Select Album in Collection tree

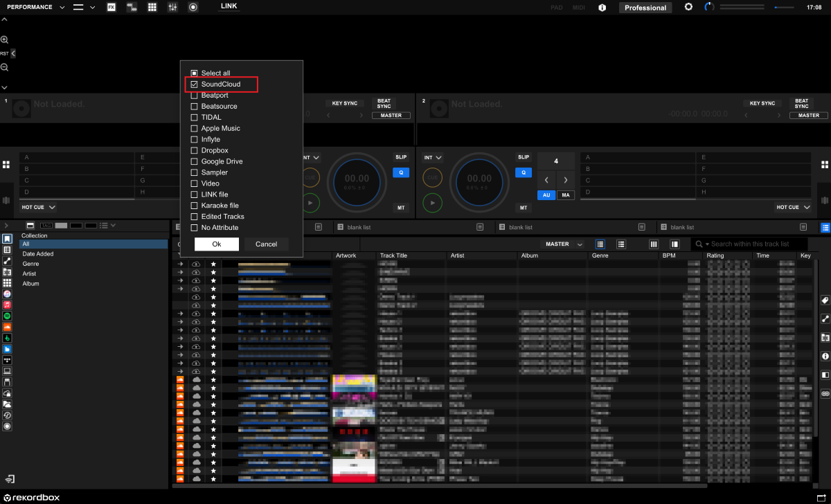[x=30, y=283]
